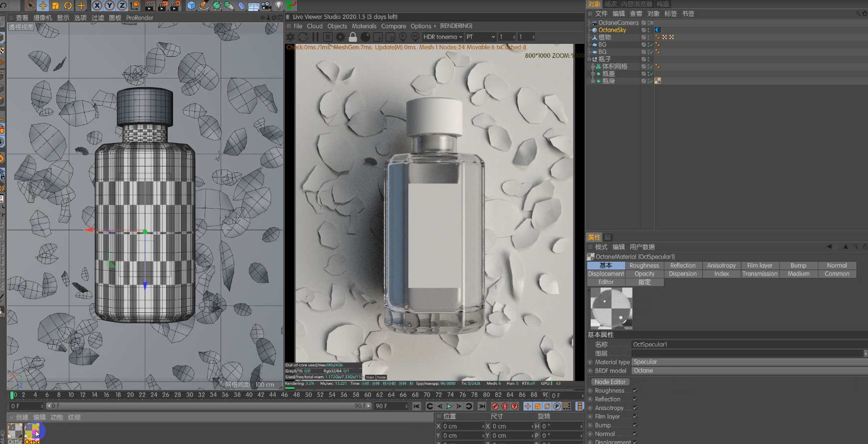Toggle the Reflection channel checkbox
This screenshot has height=444, width=868.
point(635,399)
